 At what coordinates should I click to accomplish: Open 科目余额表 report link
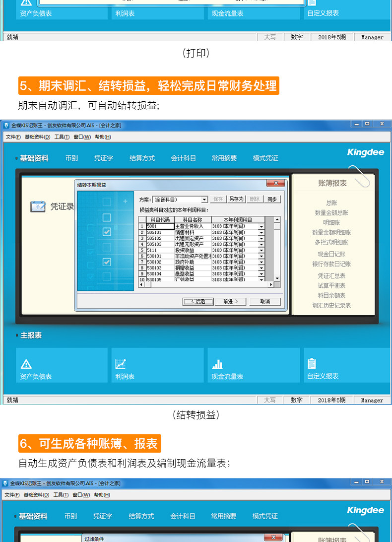(331, 295)
